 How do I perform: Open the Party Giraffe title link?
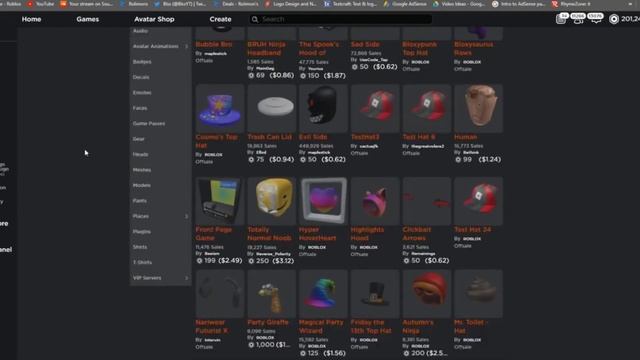tap(268, 322)
